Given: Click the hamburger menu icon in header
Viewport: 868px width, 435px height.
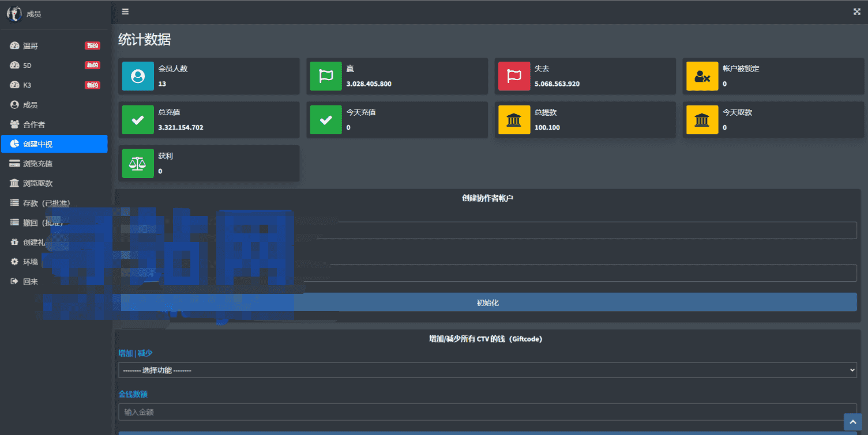Looking at the screenshot, I should pyautogui.click(x=125, y=12).
